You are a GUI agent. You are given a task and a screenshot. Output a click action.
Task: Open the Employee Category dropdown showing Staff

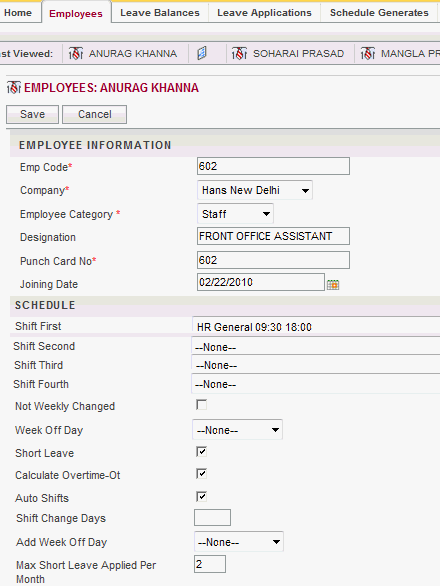235,214
